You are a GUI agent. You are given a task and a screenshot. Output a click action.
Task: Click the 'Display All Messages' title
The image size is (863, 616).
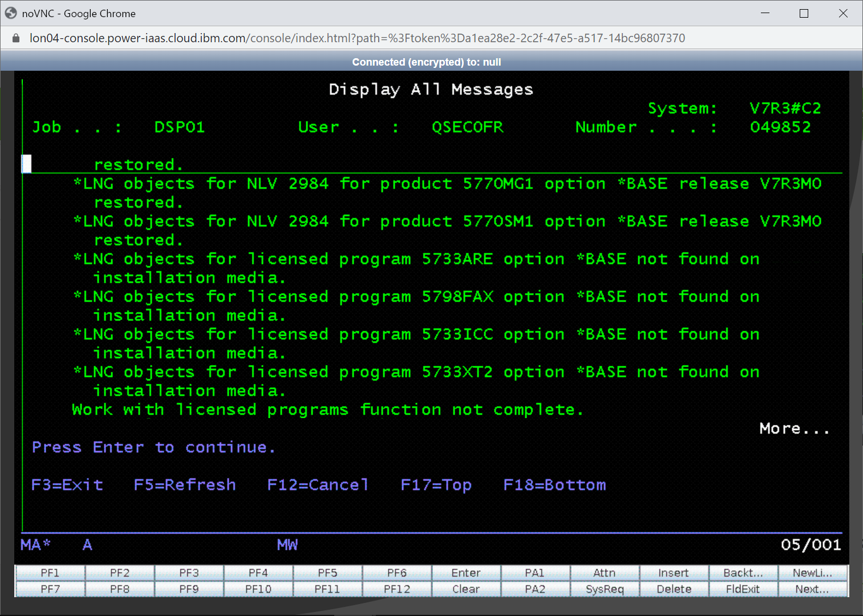[x=431, y=90]
